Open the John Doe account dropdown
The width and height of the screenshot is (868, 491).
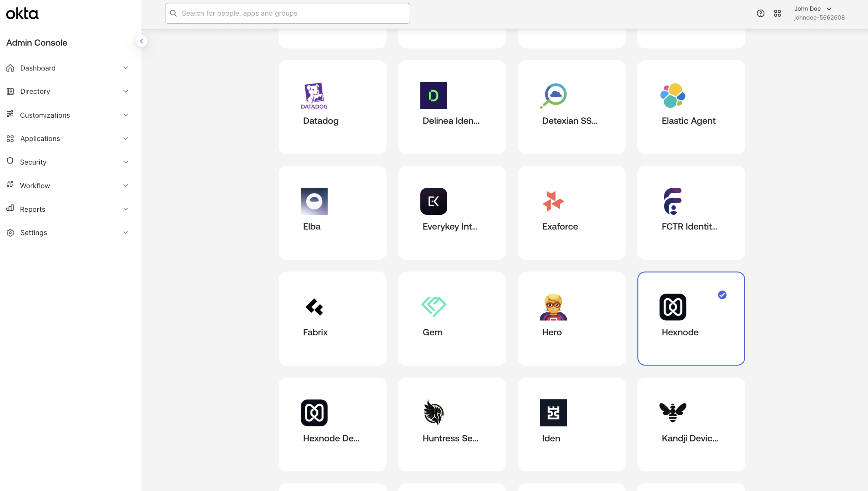coord(818,13)
